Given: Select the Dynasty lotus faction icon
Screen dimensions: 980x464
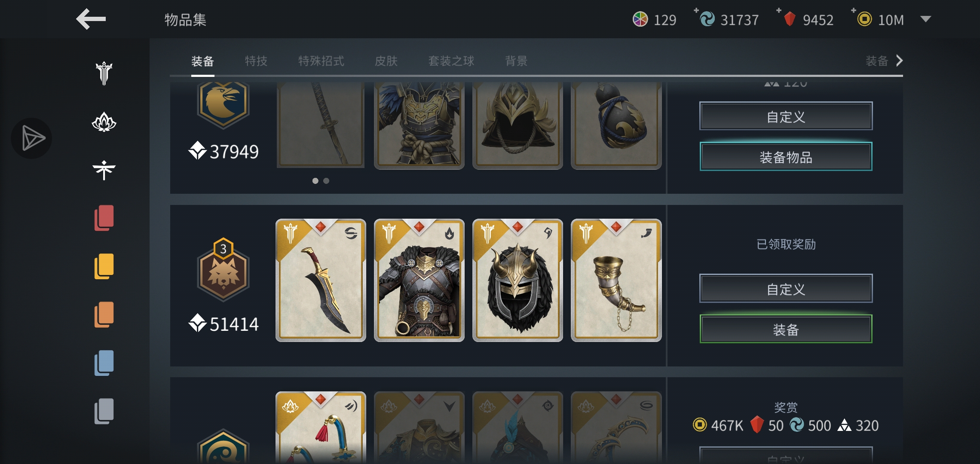Looking at the screenshot, I should coord(104,122).
